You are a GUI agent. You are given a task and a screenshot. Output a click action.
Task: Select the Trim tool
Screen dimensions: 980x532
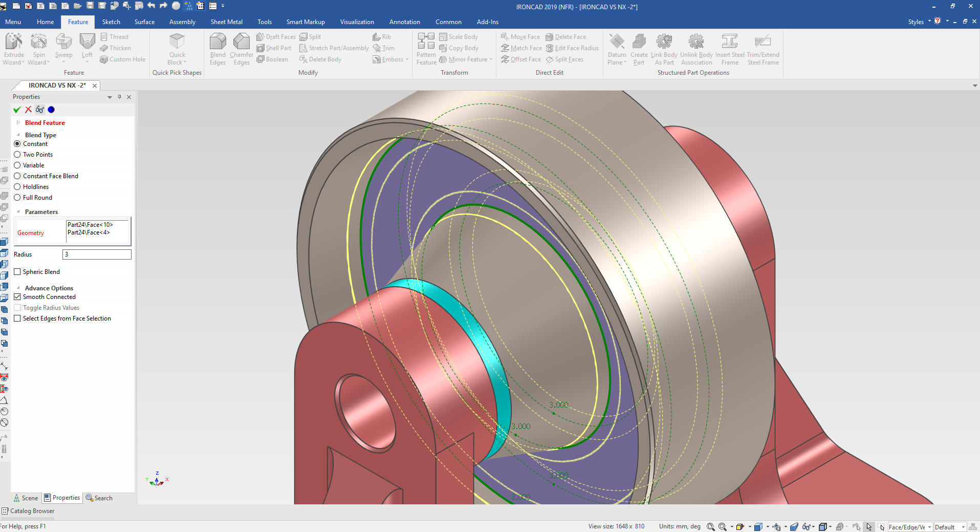coord(384,48)
